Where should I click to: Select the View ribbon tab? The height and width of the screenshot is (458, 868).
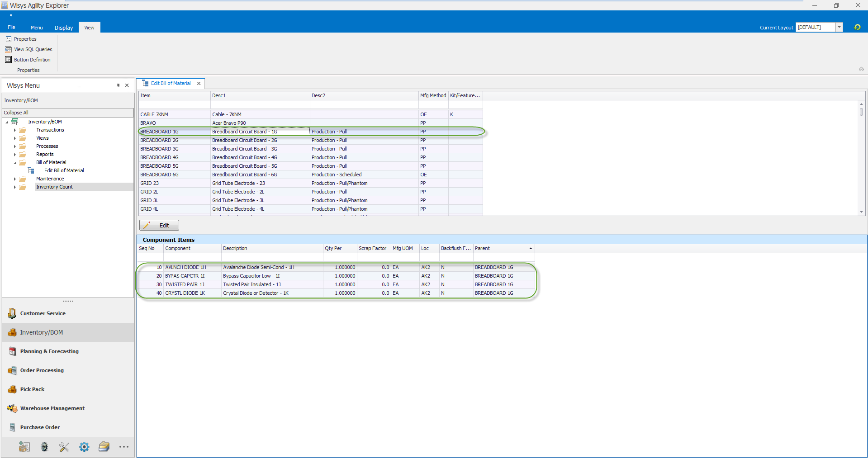pyautogui.click(x=90, y=28)
